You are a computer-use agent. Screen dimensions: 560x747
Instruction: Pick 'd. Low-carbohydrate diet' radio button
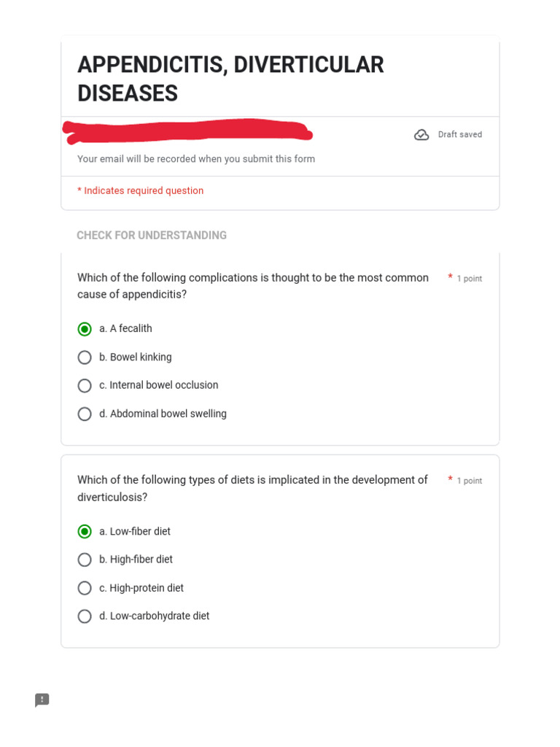pyautogui.click(x=85, y=616)
